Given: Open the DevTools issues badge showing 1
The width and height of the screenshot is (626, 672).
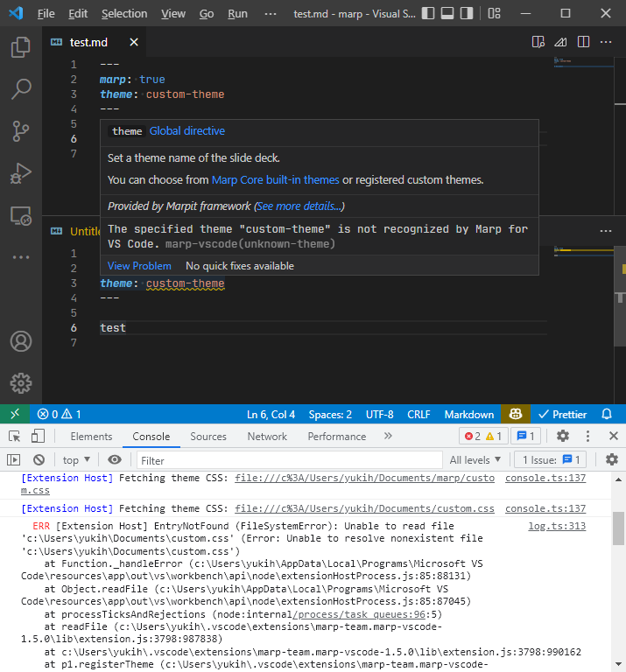Looking at the screenshot, I should pyautogui.click(x=525, y=437).
